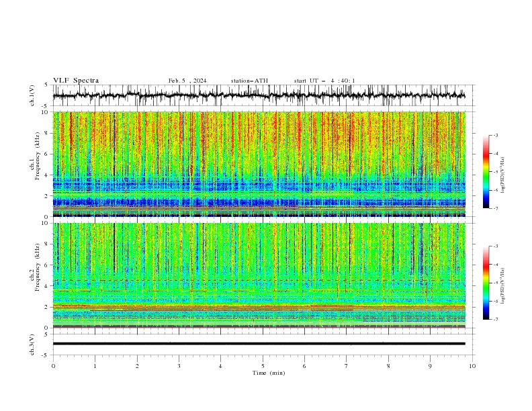The height and width of the screenshot is (411, 532).
Task: Click the time axis tick label "5"
Action: pos(263,366)
